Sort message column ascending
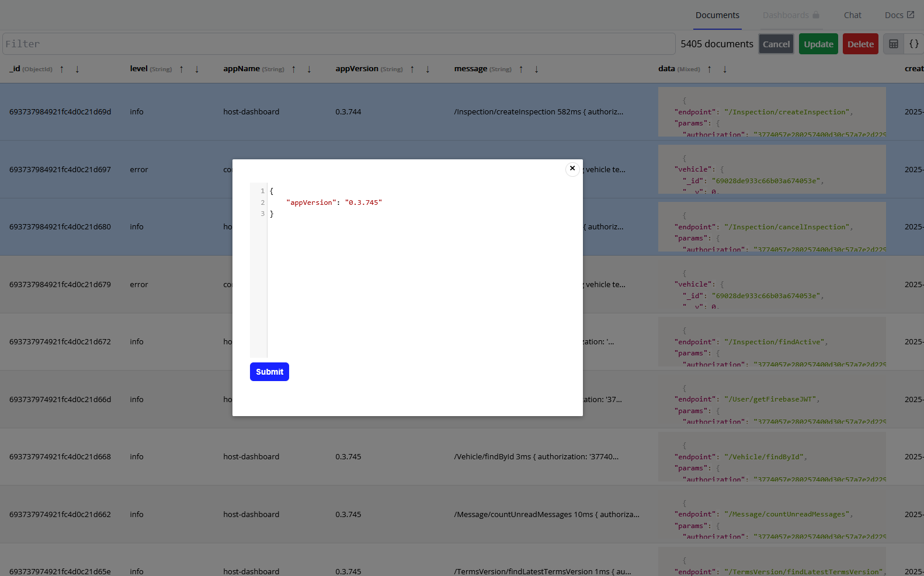 coord(521,69)
